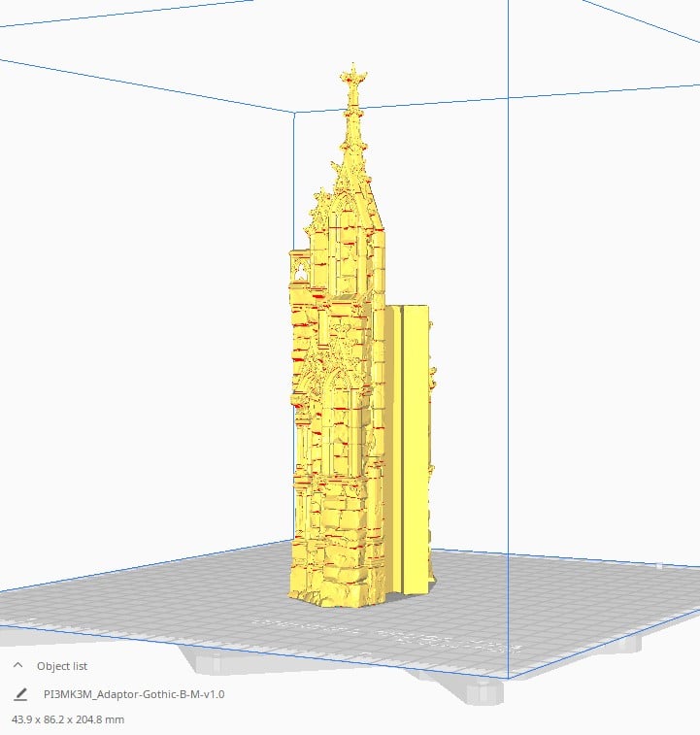Click the Object list label
Screen dimensions: 700x735
pyautogui.click(x=62, y=666)
